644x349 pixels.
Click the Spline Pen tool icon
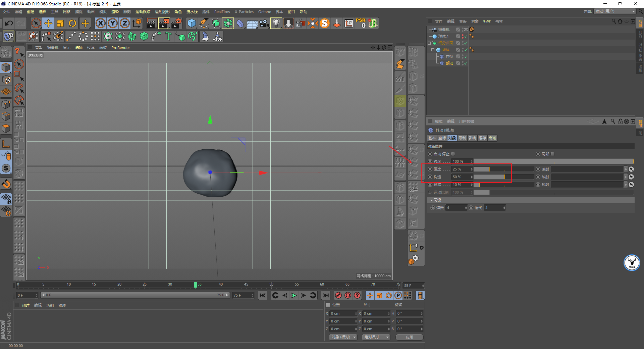point(204,23)
